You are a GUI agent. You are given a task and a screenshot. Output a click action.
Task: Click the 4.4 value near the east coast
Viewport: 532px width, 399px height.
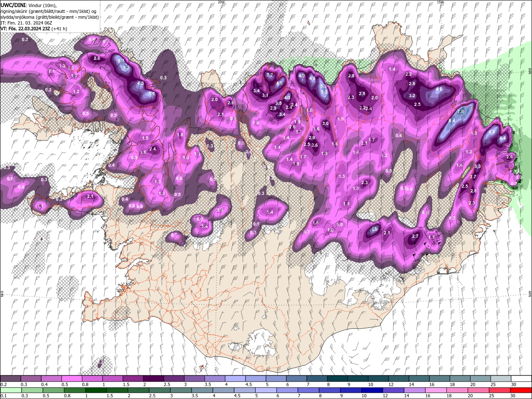[x=502, y=138]
